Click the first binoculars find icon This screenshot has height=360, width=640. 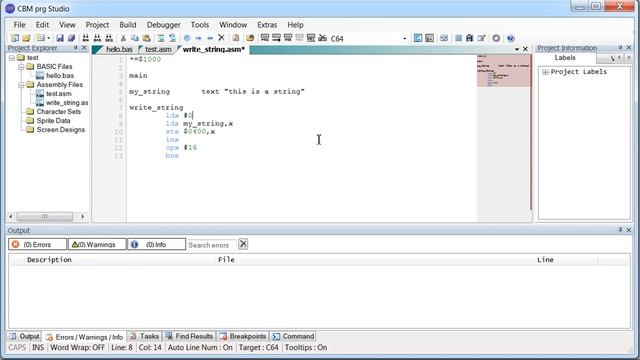point(86,38)
